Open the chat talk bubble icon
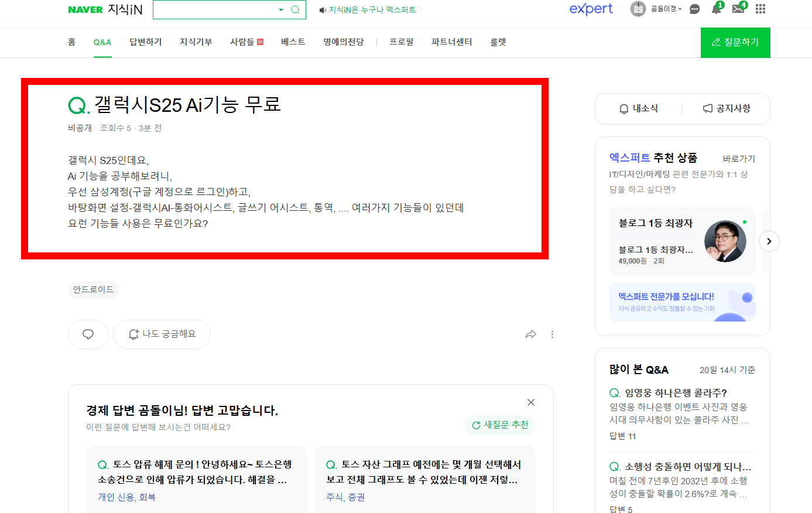 695,9
